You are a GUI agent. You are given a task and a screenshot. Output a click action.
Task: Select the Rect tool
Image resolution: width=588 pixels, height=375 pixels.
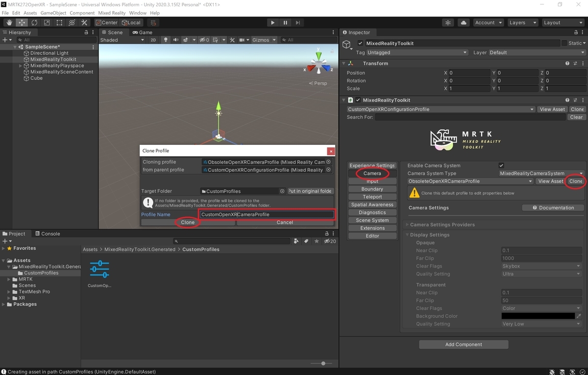pos(59,23)
